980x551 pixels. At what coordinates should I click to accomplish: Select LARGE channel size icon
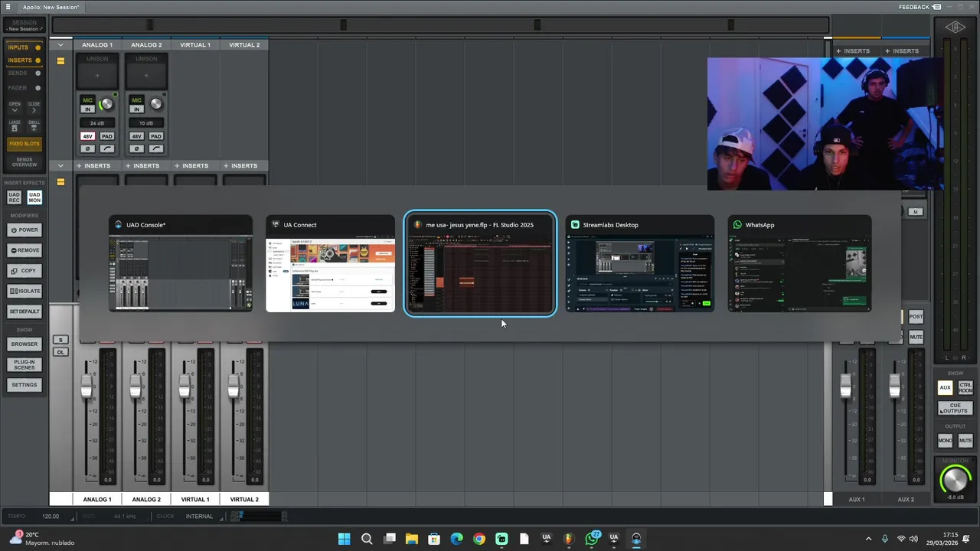15,126
